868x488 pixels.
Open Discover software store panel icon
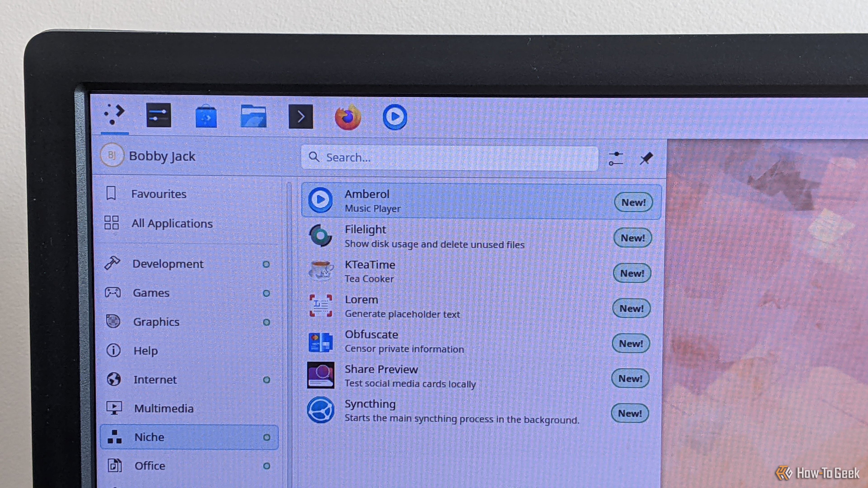pyautogui.click(x=206, y=116)
